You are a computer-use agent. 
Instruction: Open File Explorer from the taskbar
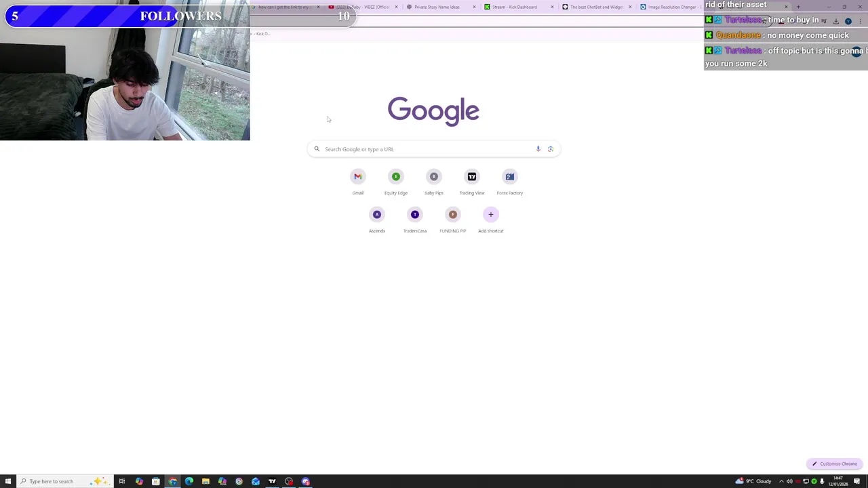point(205,481)
